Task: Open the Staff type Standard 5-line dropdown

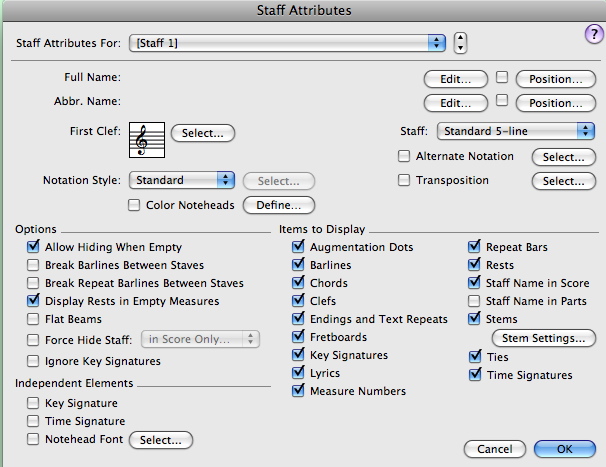Action: coord(516,131)
